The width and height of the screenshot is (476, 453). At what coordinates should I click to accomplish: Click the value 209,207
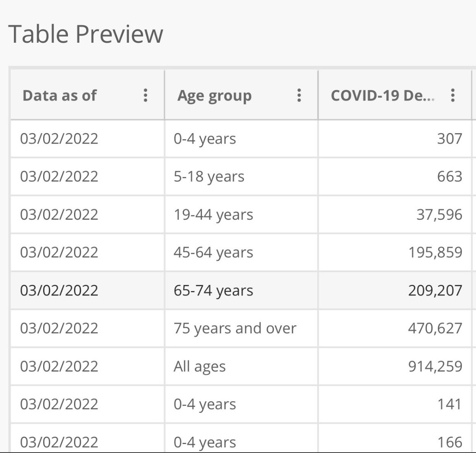click(x=435, y=290)
